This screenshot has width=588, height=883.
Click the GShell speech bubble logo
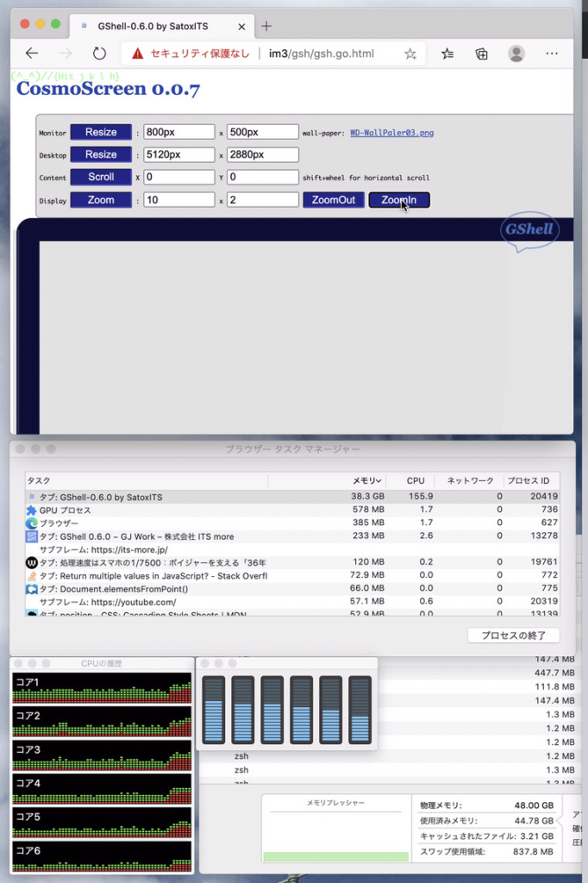pos(529,231)
